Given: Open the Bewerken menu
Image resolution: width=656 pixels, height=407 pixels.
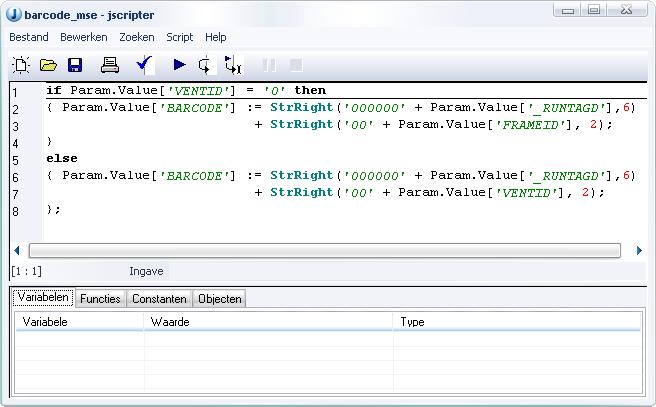Looking at the screenshot, I should 84,37.
